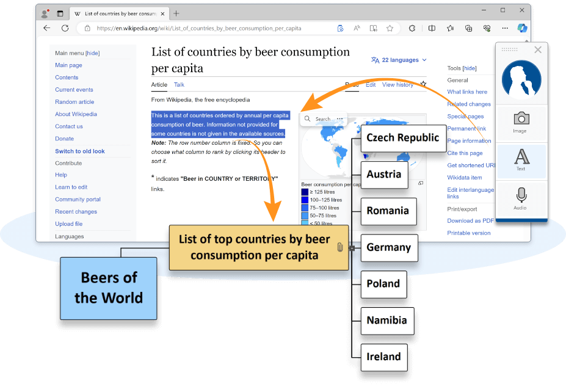This screenshot has height=392, width=566.
Task: Open browser settings ellipsis menu
Action: 505,28
